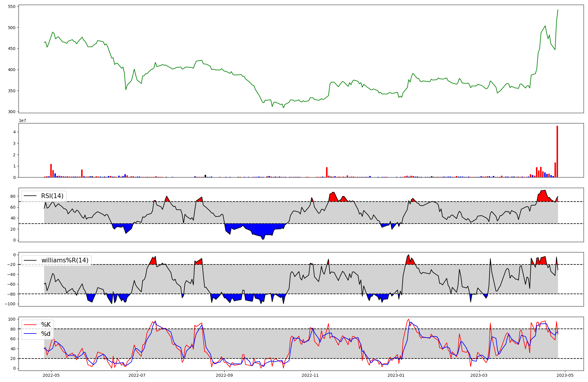This screenshot has height=382, width=588.
Task: Click the 2022-07 date tick label
Action: pos(137,375)
